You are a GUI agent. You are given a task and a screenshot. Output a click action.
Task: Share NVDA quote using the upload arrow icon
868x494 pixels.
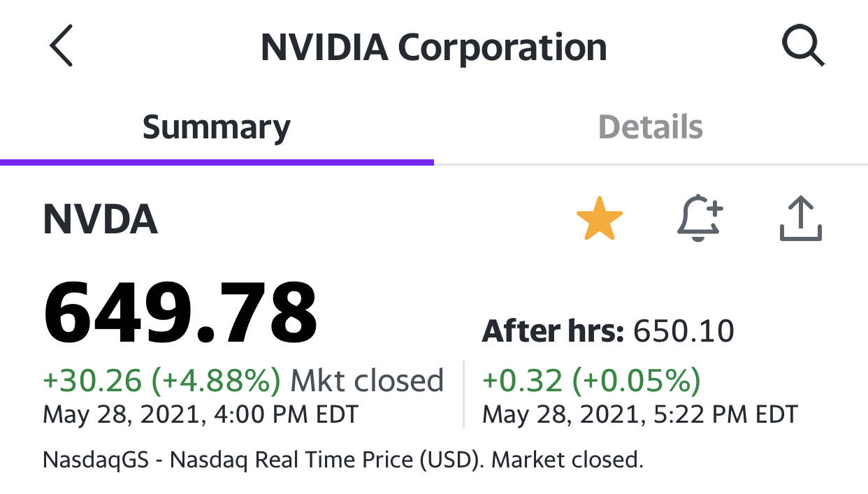tap(801, 219)
